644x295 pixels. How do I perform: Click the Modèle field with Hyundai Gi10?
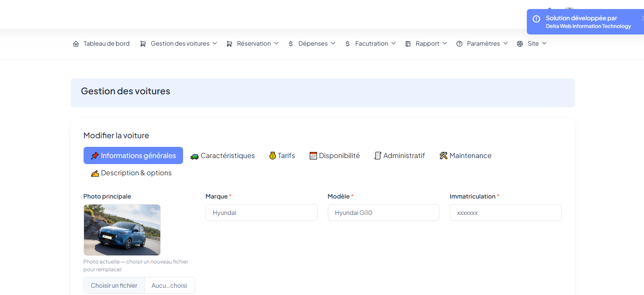pyautogui.click(x=383, y=213)
